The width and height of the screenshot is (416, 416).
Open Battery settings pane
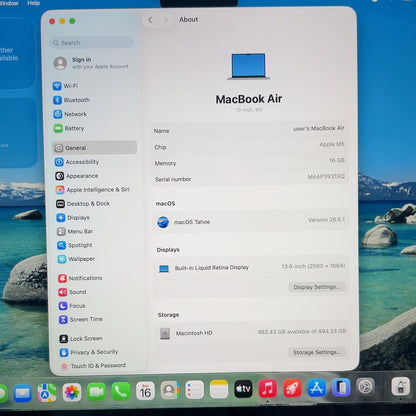point(69,128)
